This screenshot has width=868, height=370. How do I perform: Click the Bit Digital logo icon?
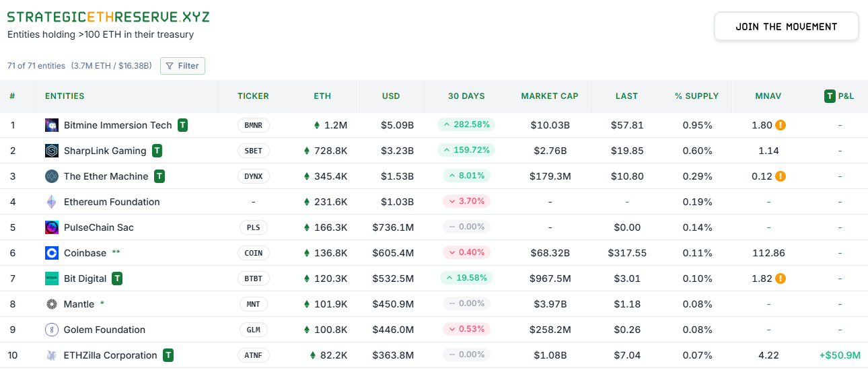52,279
